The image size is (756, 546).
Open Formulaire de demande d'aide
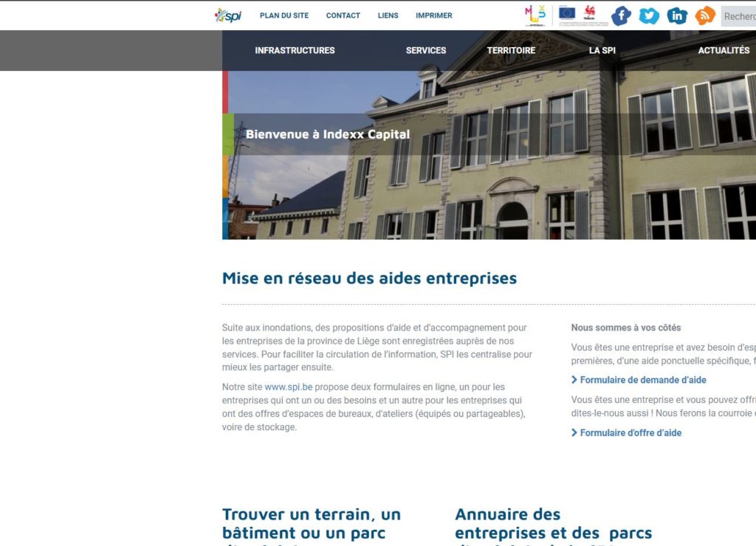642,380
